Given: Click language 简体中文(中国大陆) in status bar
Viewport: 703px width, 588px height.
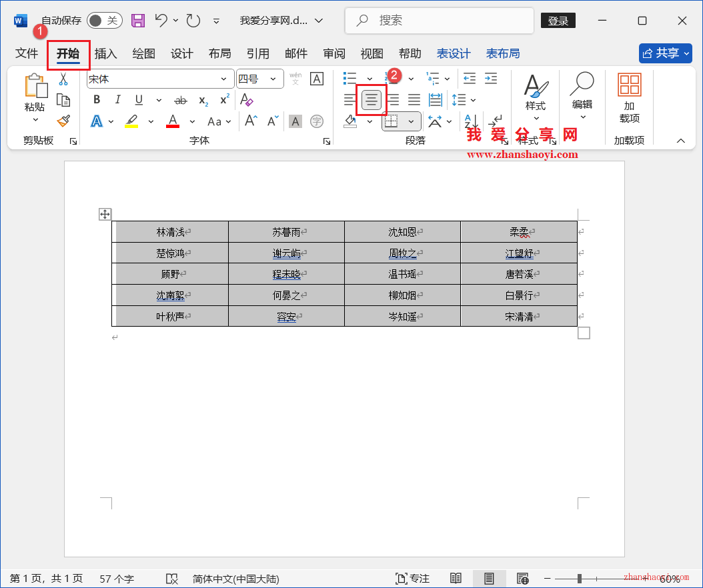Looking at the screenshot, I should click(236, 579).
